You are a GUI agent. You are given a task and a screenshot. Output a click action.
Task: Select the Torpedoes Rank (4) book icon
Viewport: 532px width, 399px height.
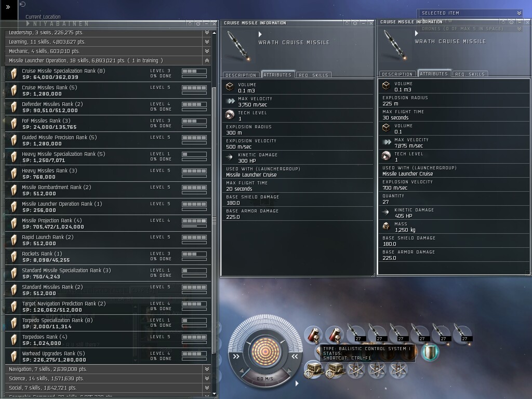click(14, 340)
